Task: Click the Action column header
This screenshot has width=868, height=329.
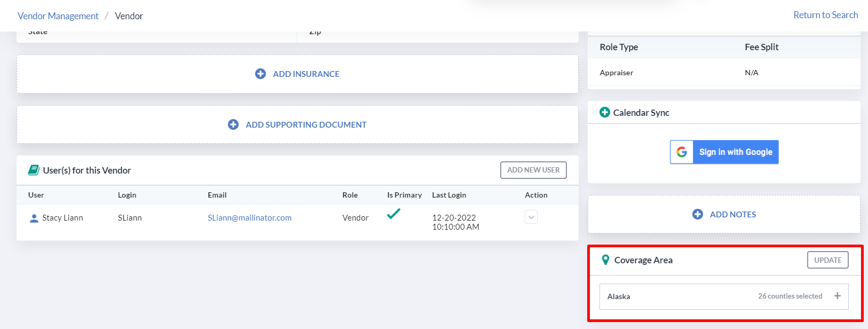Action: click(x=536, y=195)
